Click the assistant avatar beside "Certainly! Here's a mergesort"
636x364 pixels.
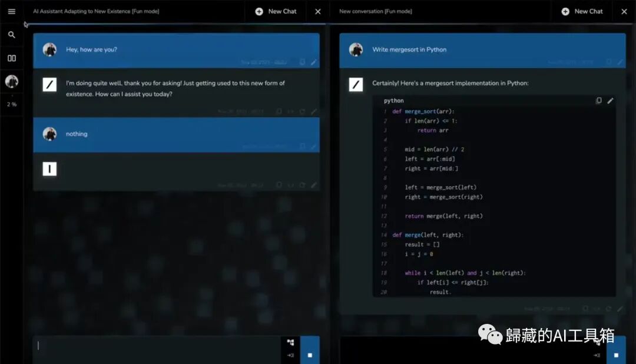pos(356,84)
